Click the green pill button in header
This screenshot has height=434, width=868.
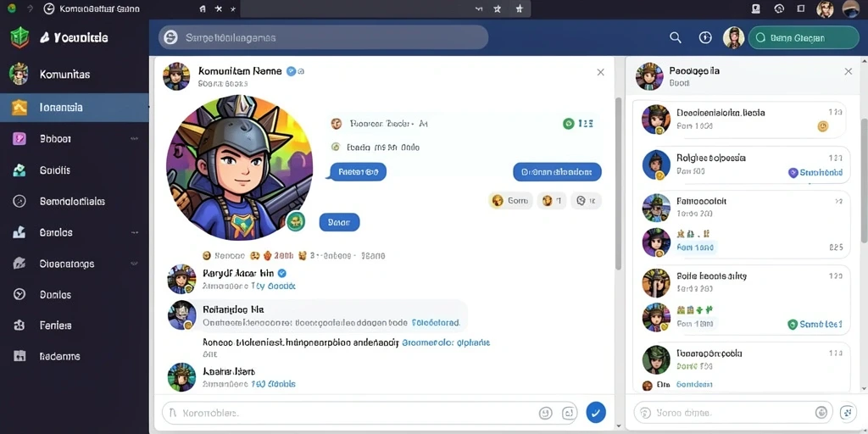point(804,37)
